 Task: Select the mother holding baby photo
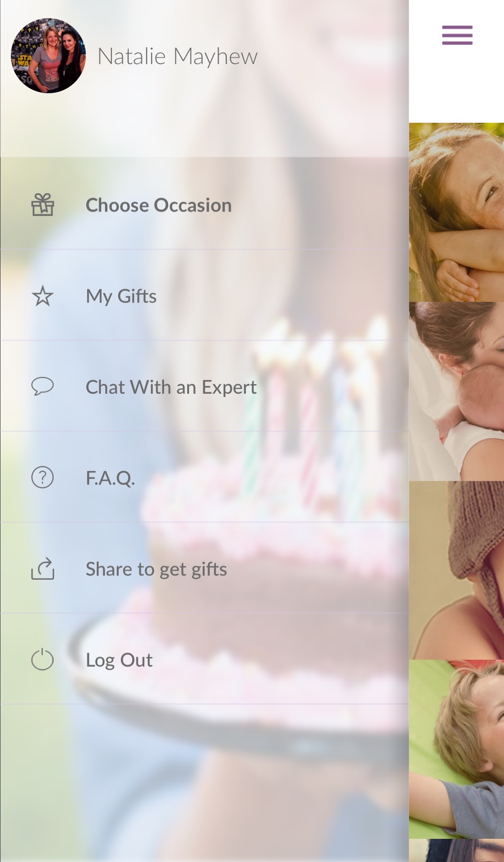(x=456, y=391)
